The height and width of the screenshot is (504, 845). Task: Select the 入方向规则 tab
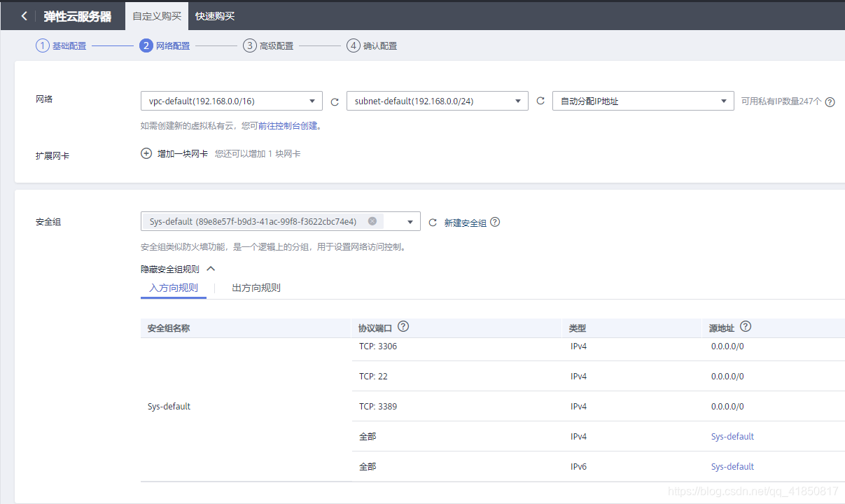point(174,288)
